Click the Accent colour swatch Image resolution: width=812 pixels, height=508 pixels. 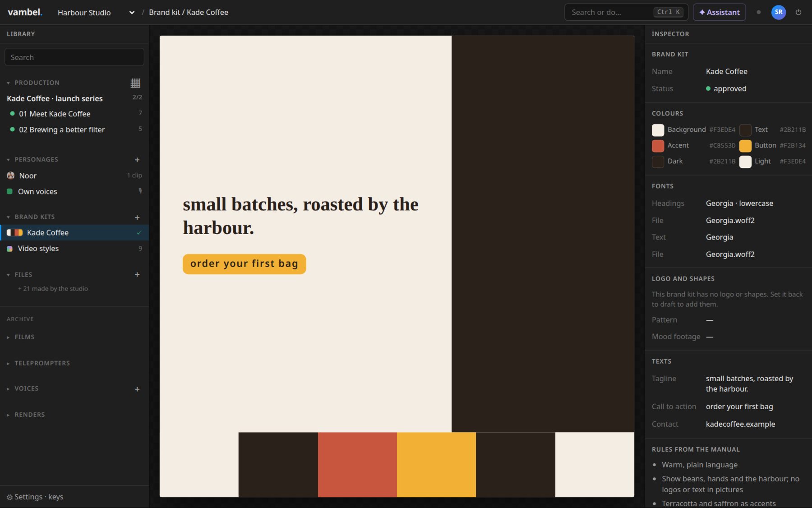(658, 146)
